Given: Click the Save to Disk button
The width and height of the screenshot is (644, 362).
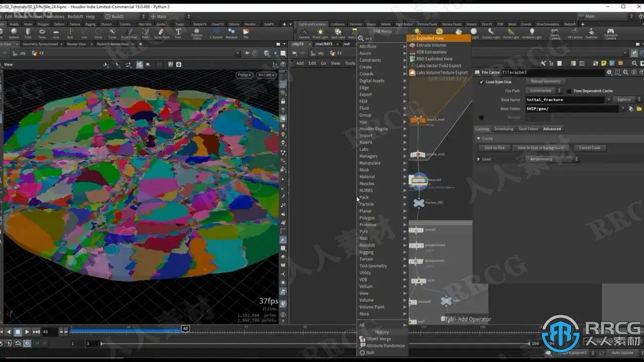Looking at the screenshot, I should pos(495,148).
